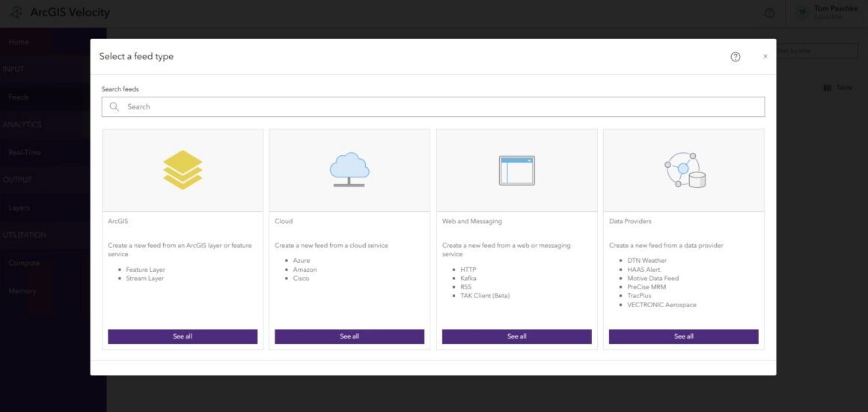
Task: Click the Web and Messaging window icon
Action: pyautogui.click(x=516, y=170)
